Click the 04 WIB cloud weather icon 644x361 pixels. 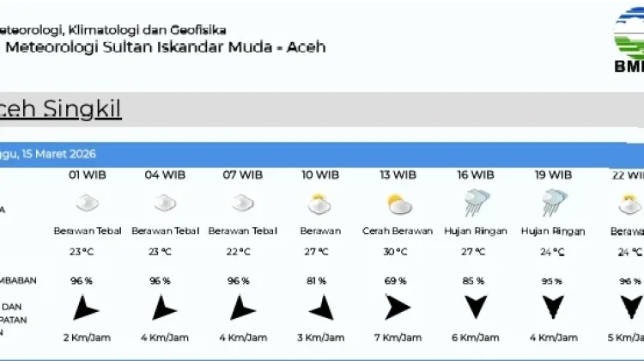165,203
